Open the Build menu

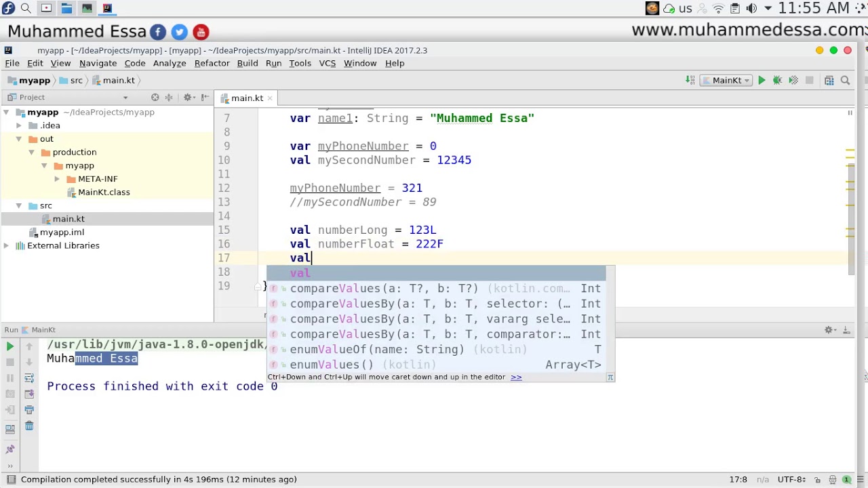tap(248, 63)
